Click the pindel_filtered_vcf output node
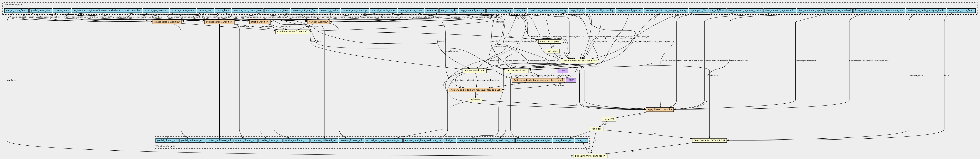980x159 pixels. click(167, 140)
